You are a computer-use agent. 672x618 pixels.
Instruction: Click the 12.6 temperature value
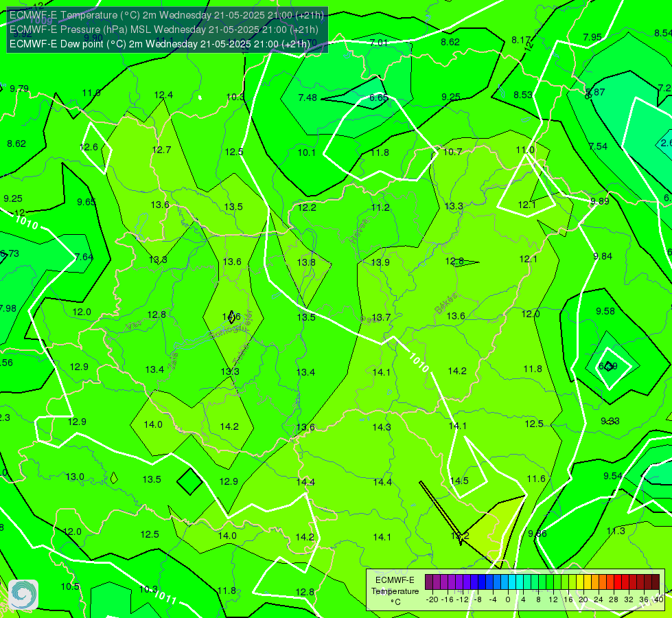(x=89, y=147)
